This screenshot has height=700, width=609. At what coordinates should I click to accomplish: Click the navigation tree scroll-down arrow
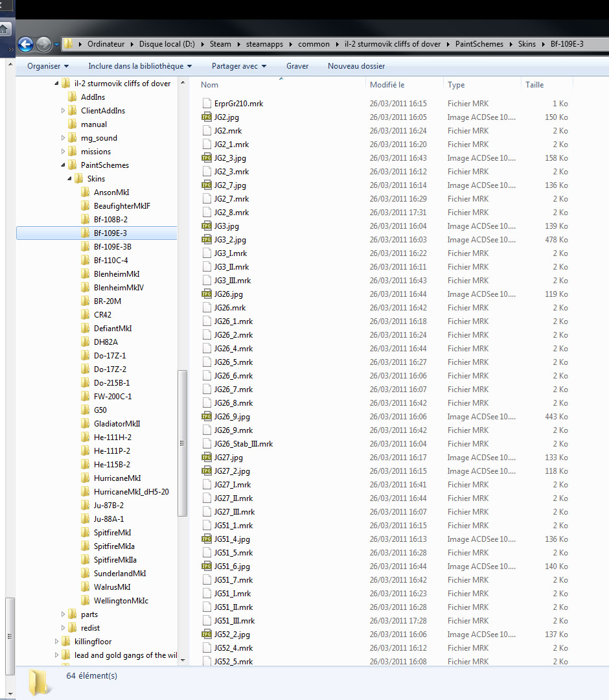[x=182, y=660]
